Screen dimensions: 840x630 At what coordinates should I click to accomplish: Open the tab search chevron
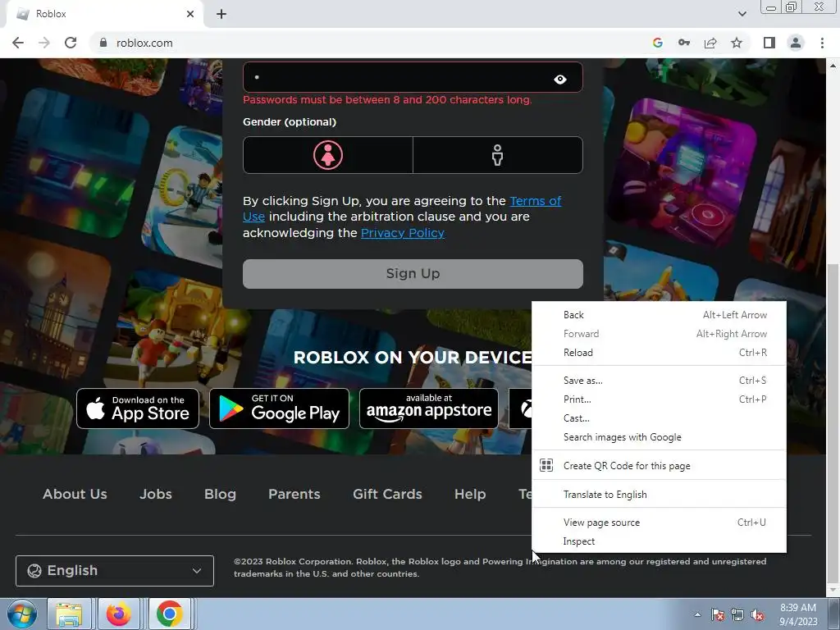pos(742,14)
